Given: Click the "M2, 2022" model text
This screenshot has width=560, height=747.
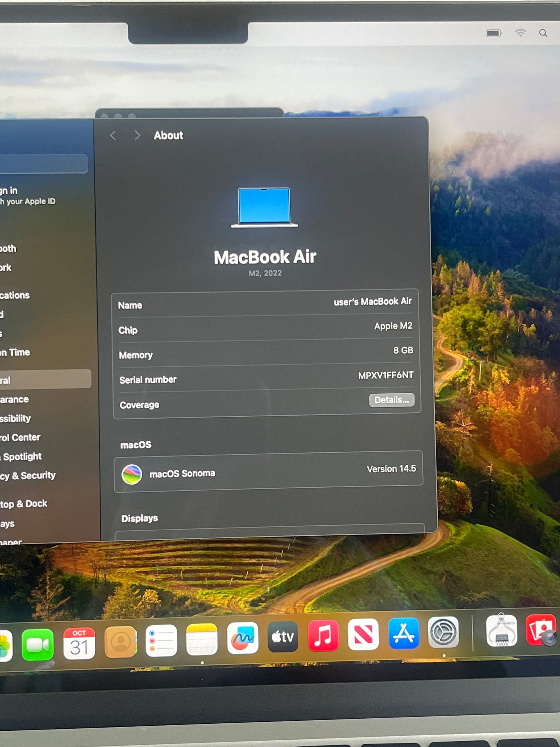Looking at the screenshot, I should (265, 273).
